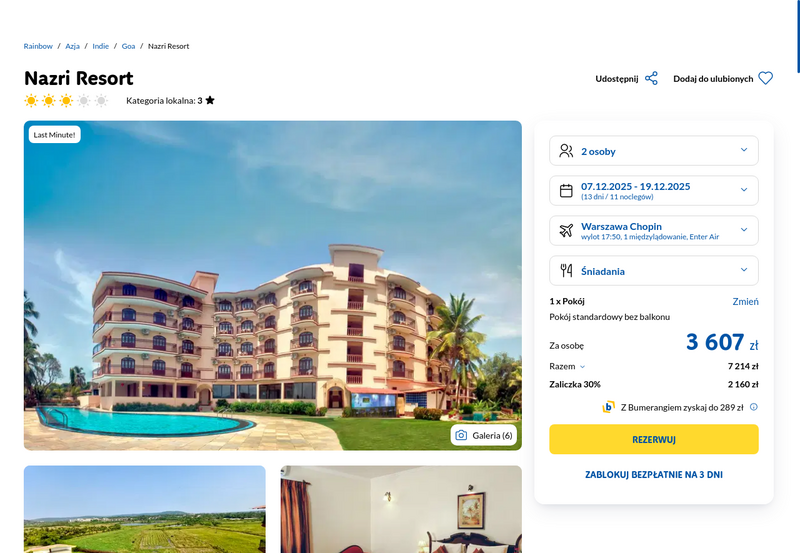The height and width of the screenshot is (553, 800).
Task: Click the calendar icon in date field
Action: (566, 191)
